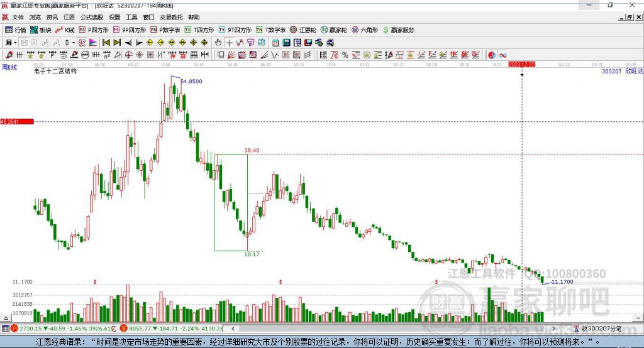
Task: Open T数字表 time number table
Action: pos(270,30)
